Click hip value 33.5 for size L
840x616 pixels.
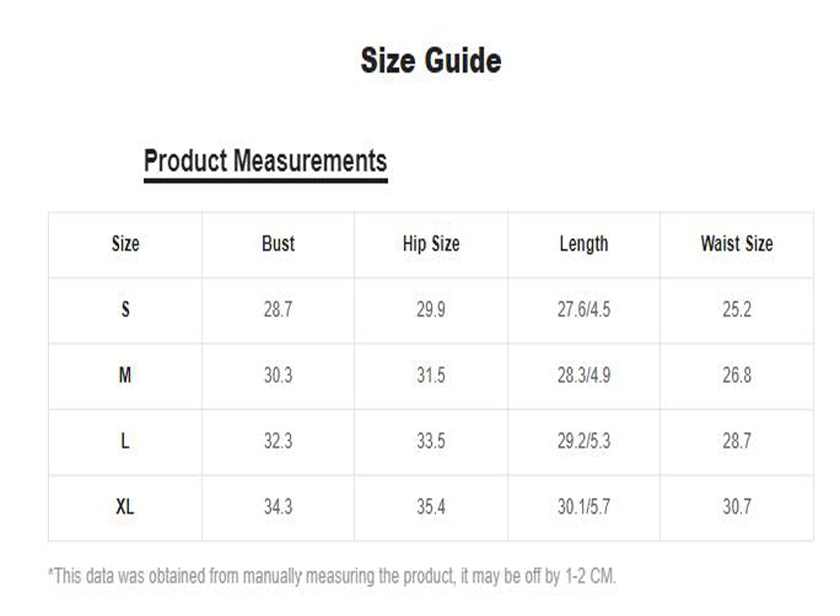pos(431,441)
